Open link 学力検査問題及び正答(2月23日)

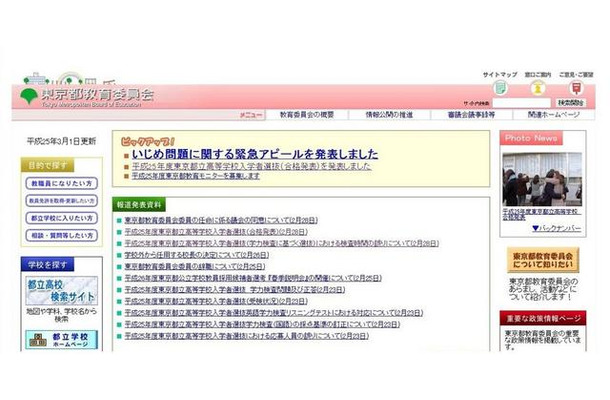pyautogui.click(x=235, y=290)
